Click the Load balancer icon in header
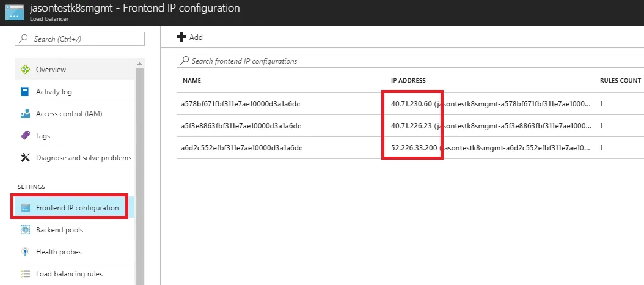The width and height of the screenshot is (644, 285). pyautogui.click(x=15, y=12)
